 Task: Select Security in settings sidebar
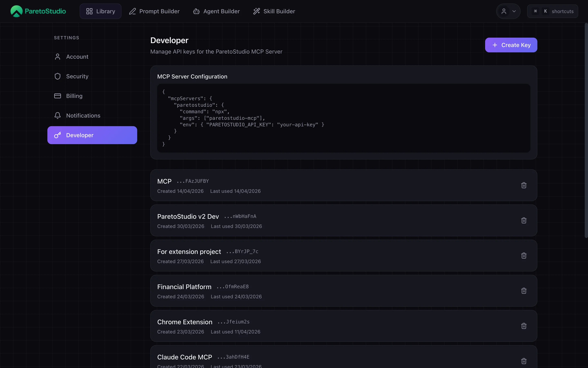(x=92, y=76)
